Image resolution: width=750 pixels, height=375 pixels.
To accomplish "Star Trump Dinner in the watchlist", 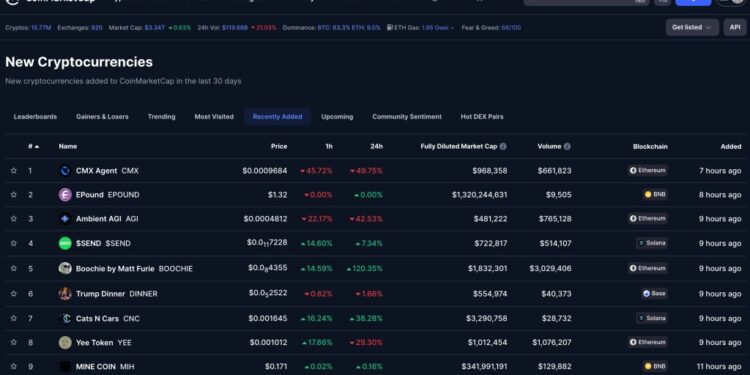I will (x=13, y=294).
